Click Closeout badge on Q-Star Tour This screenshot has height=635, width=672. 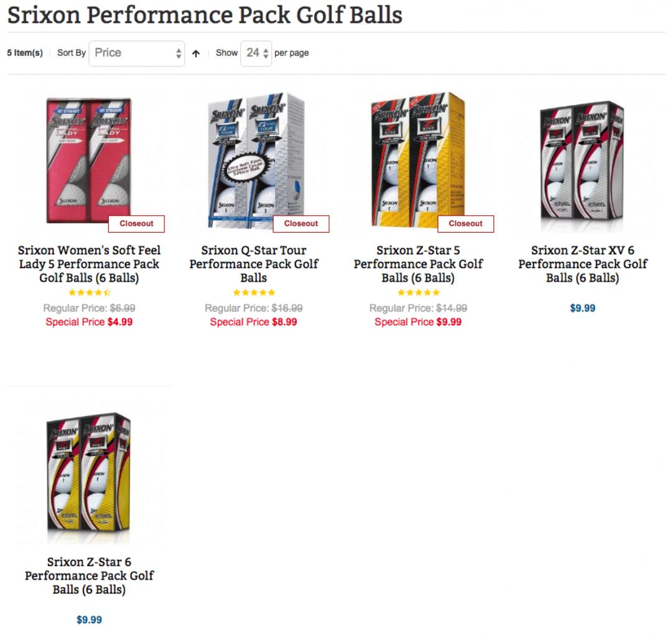(x=301, y=224)
